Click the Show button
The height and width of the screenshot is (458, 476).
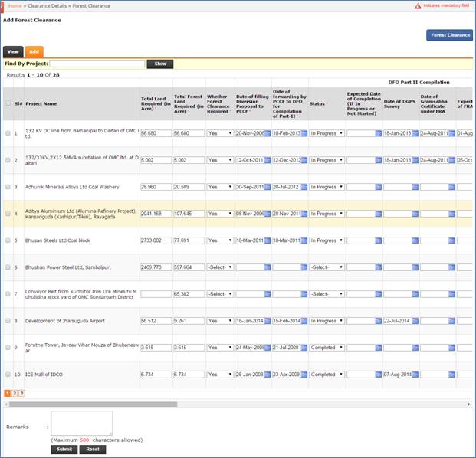tap(160, 64)
